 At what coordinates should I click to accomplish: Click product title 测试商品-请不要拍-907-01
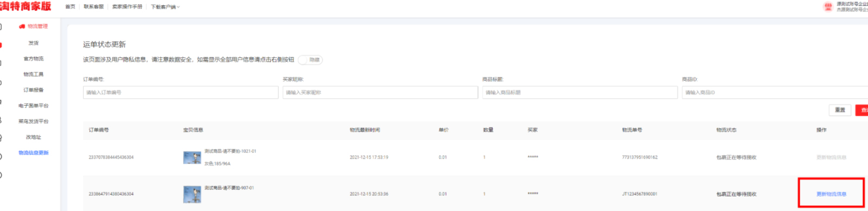(x=229, y=188)
